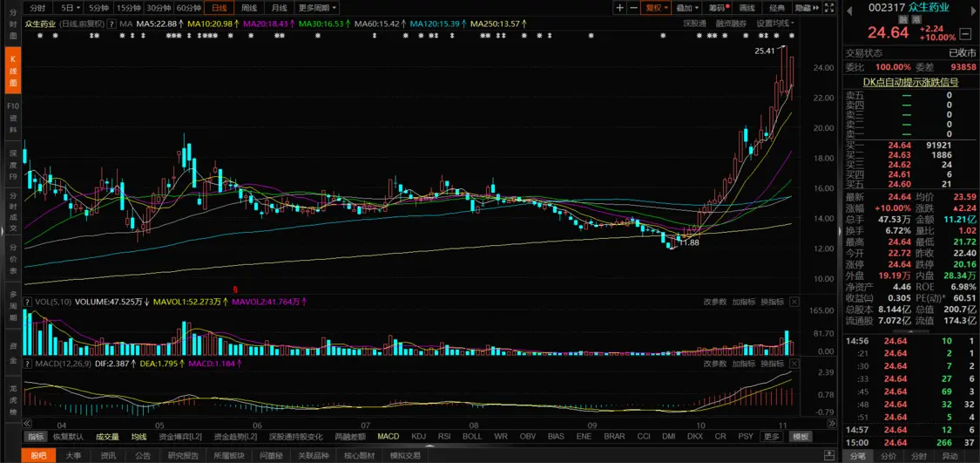Open 叠加 overlay dropdown
The image size is (980, 463).
tap(687, 8)
